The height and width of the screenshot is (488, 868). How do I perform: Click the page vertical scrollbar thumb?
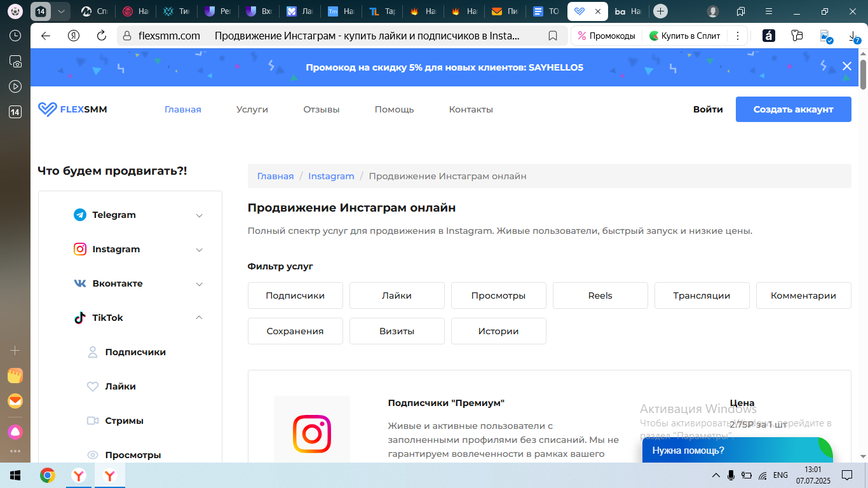point(864,74)
